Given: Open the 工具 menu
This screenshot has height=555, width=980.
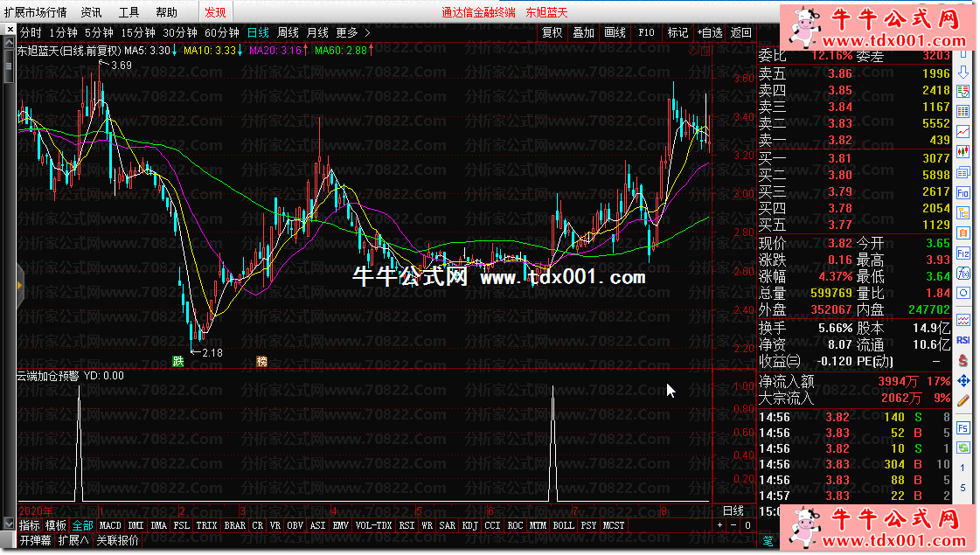Looking at the screenshot, I should [x=129, y=12].
